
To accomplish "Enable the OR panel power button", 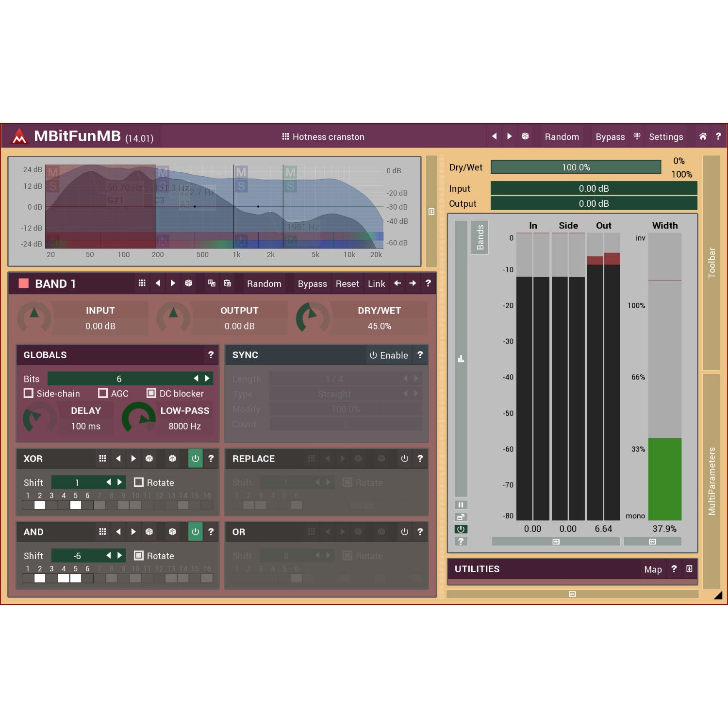I will (x=404, y=531).
